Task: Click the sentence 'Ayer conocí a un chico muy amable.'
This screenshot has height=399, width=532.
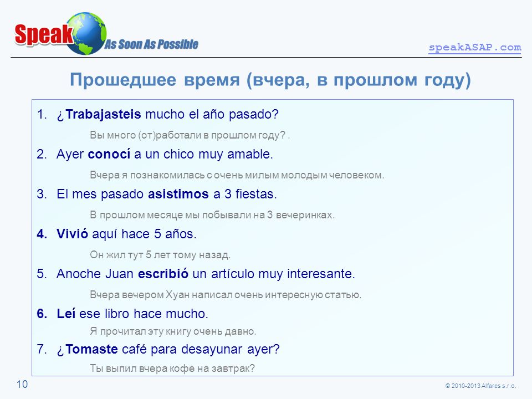Action: tap(165, 155)
